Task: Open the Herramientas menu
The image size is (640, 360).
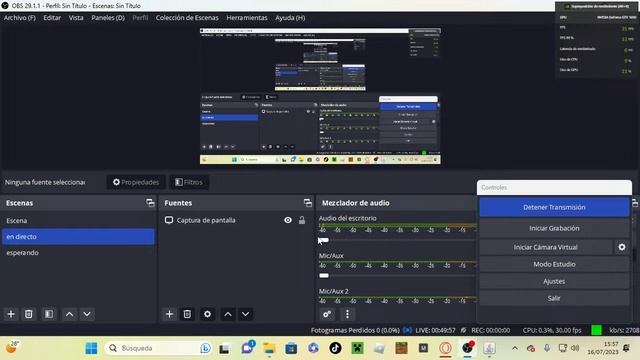Action: point(247,18)
